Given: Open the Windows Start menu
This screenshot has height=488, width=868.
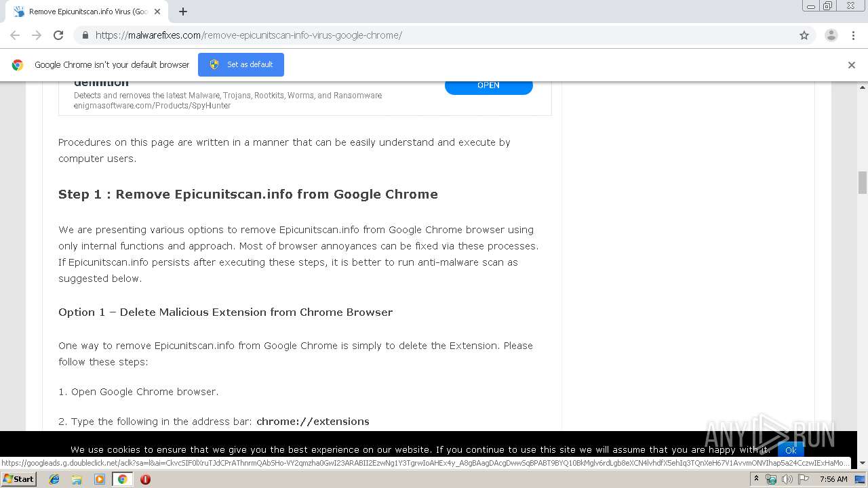Looking at the screenshot, I should [18, 479].
